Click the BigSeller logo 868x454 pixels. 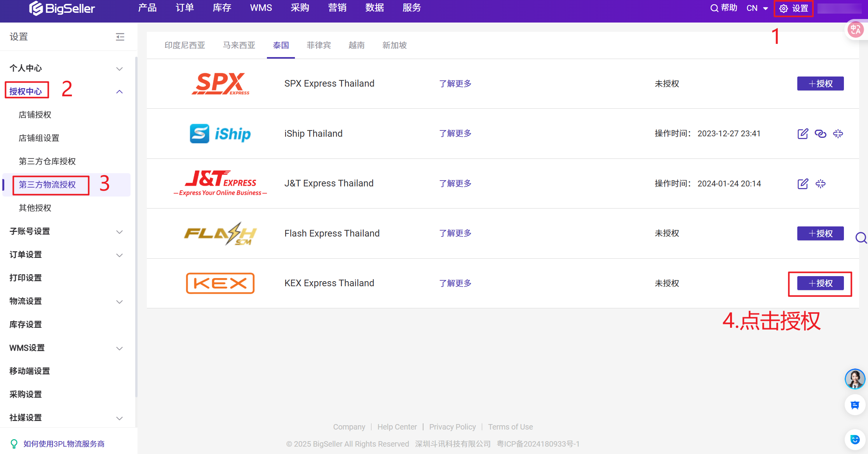pyautogui.click(x=62, y=8)
